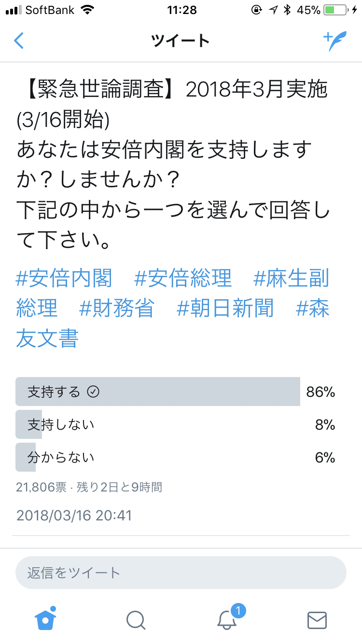Tap the ツイート header title

pyautogui.click(x=181, y=41)
